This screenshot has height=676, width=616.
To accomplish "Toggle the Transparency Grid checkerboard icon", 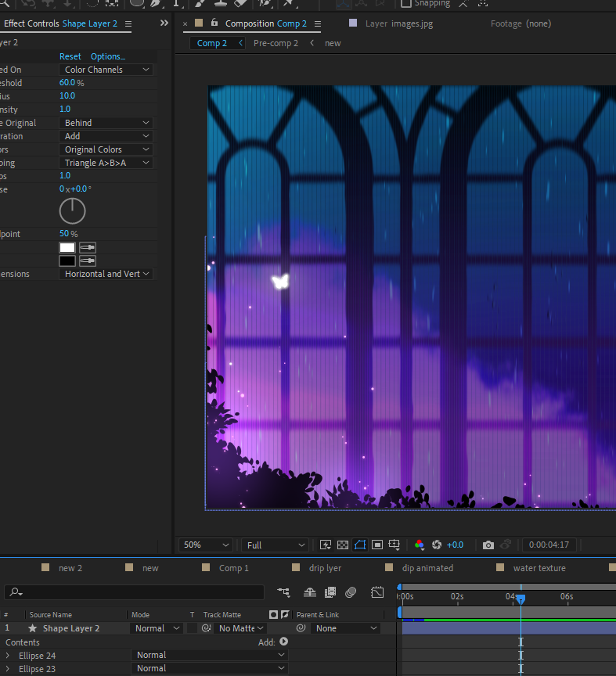I will point(343,545).
